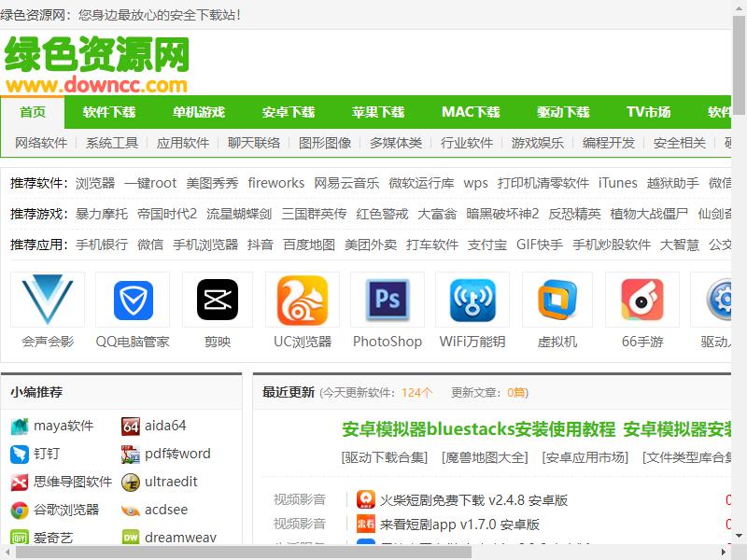Open the 系统工具 category

112,143
